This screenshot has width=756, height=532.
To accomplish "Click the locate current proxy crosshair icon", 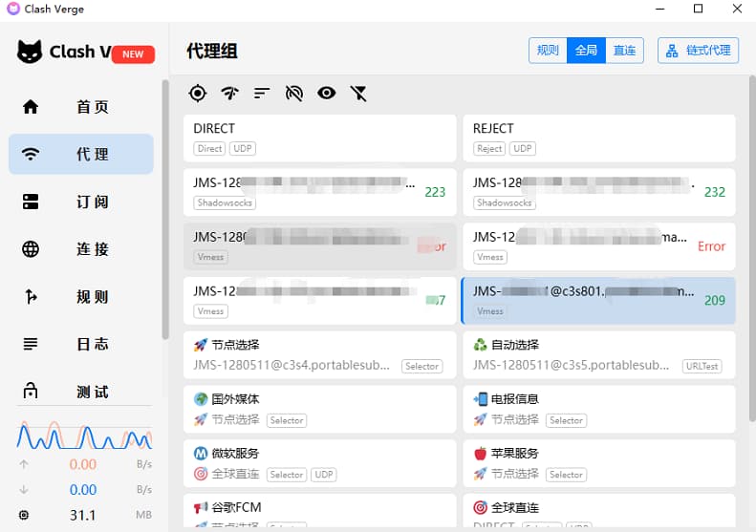I will click(x=198, y=93).
